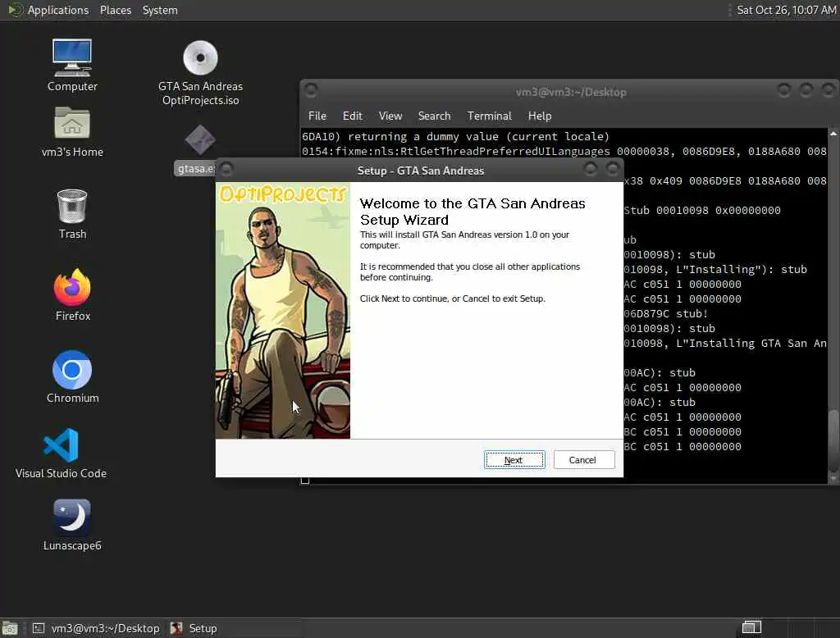Click 'This will install GTA San Andreas' text
The image size is (840, 638).
tap(464, 240)
